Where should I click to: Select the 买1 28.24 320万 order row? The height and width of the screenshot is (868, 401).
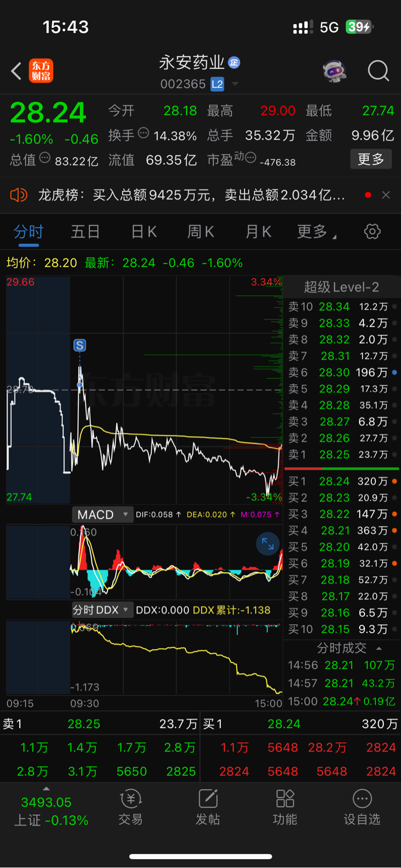click(341, 481)
